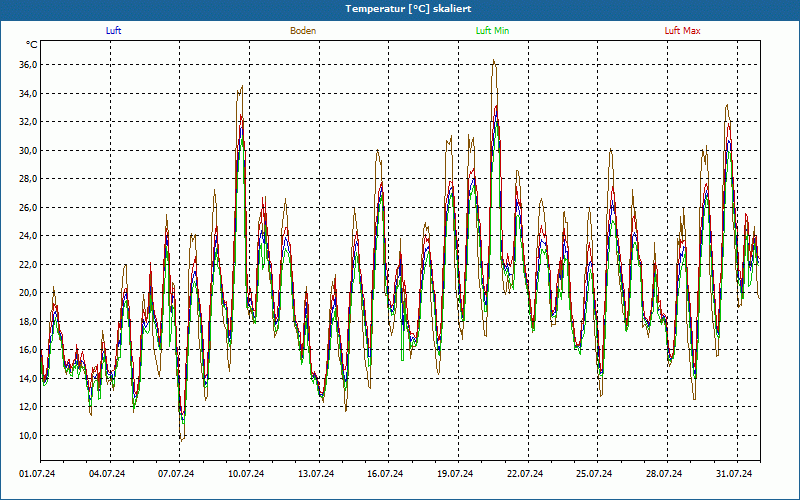Click the 32,0 y-axis value

(x=29, y=122)
